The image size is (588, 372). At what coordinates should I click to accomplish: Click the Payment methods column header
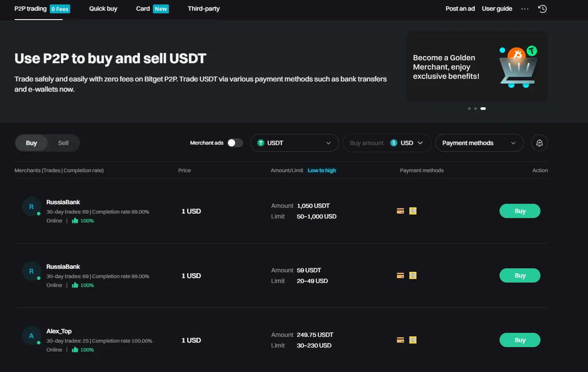point(422,170)
